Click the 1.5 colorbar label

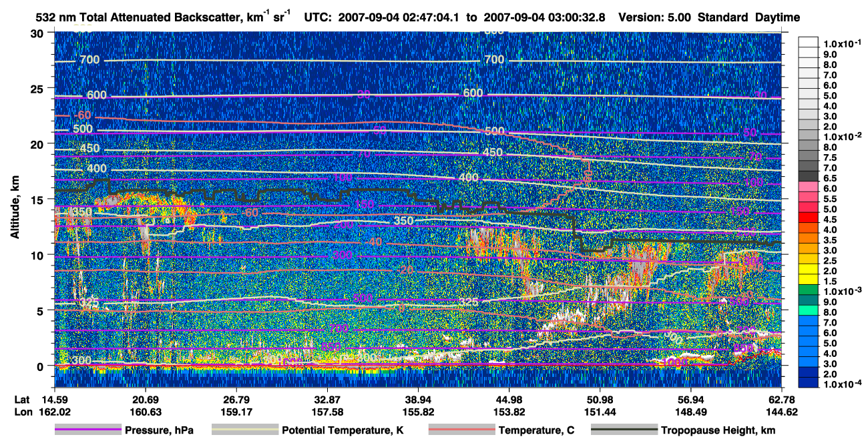pyautogui.click(x=830, y=282)
